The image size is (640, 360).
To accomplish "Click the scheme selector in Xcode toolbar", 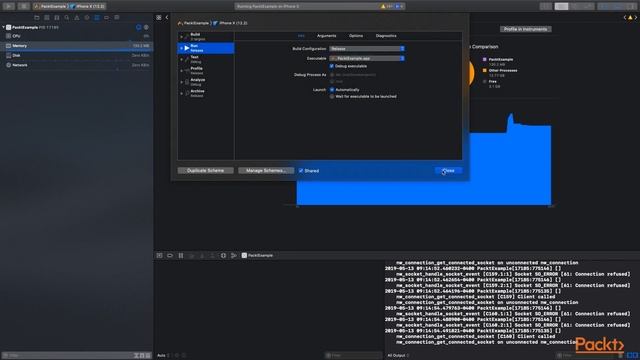I will (69, 6).
